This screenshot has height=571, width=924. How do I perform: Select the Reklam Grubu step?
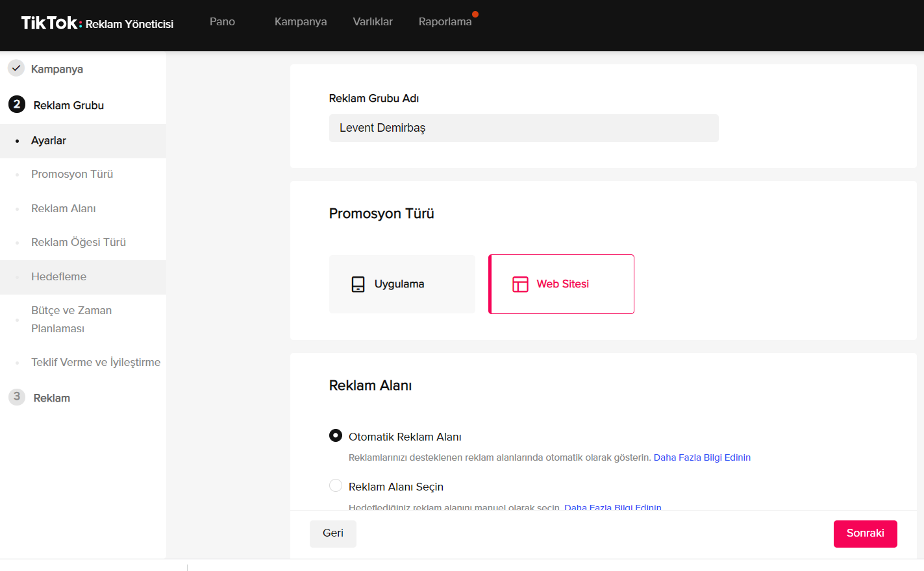(x=69, y=105)
